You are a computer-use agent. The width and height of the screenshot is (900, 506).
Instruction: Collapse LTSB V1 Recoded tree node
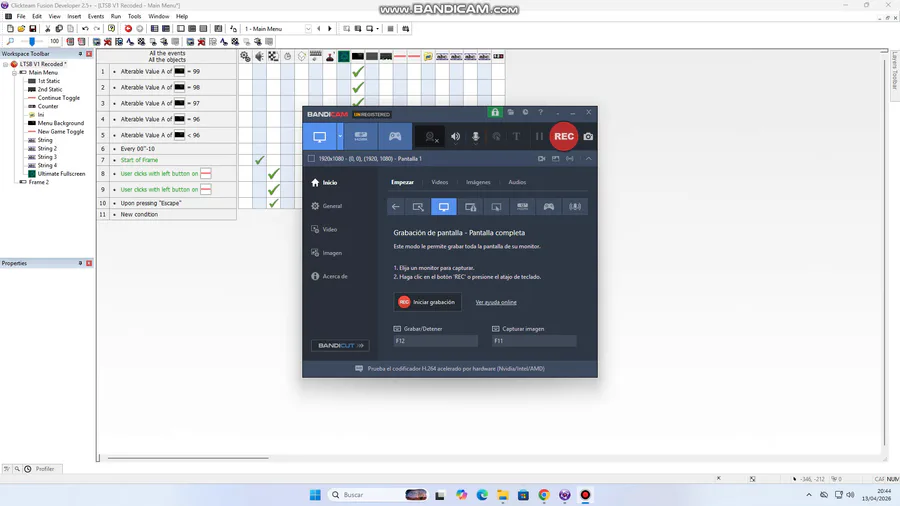(x=6, y=64)
